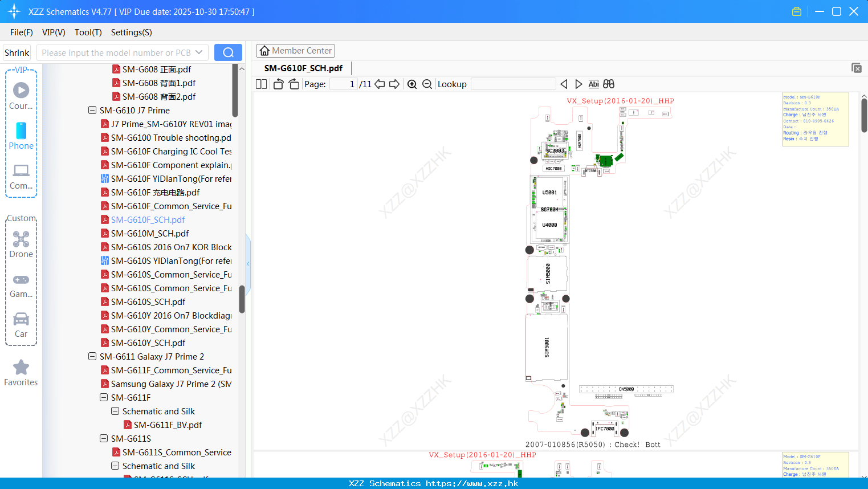Open the Car category
The height and width of the screenshot is (489, 868).
(21, 325)
